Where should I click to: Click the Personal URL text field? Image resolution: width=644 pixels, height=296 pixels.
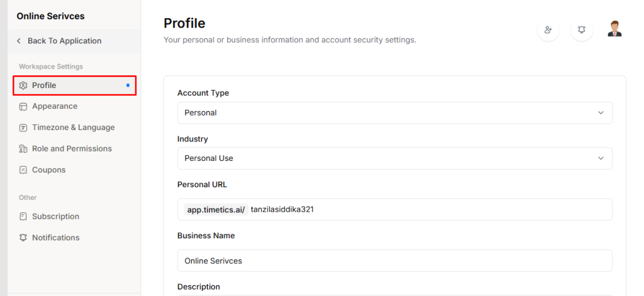428,210
